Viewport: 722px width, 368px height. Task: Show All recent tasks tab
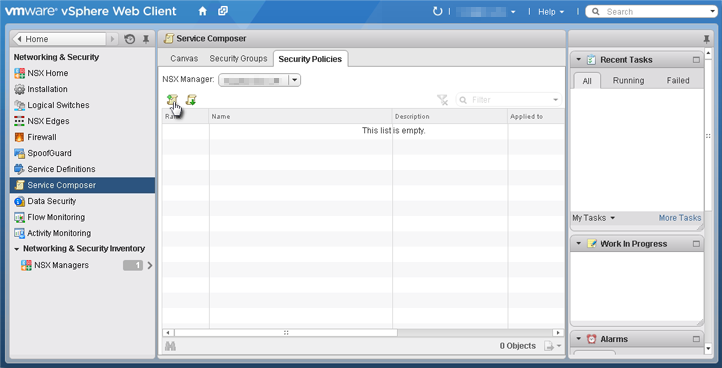[587, 81]
